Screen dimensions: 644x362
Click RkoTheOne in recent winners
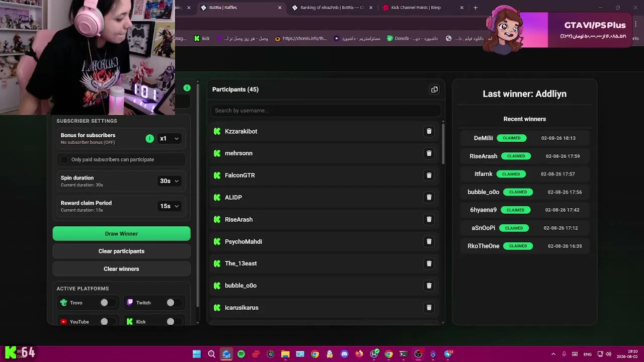483,246
